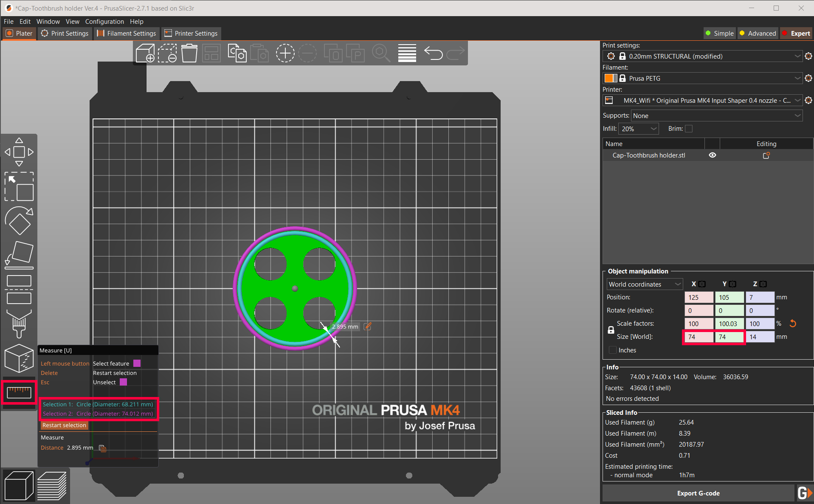Select the Scale gizmo tool
814x504 pixels.
(x=19, y=186)
